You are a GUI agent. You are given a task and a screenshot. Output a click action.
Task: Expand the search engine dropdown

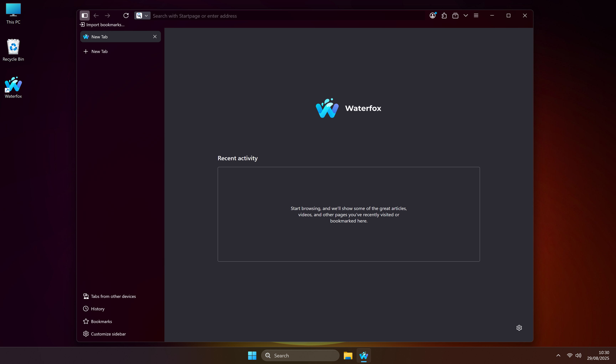(146, 16)
